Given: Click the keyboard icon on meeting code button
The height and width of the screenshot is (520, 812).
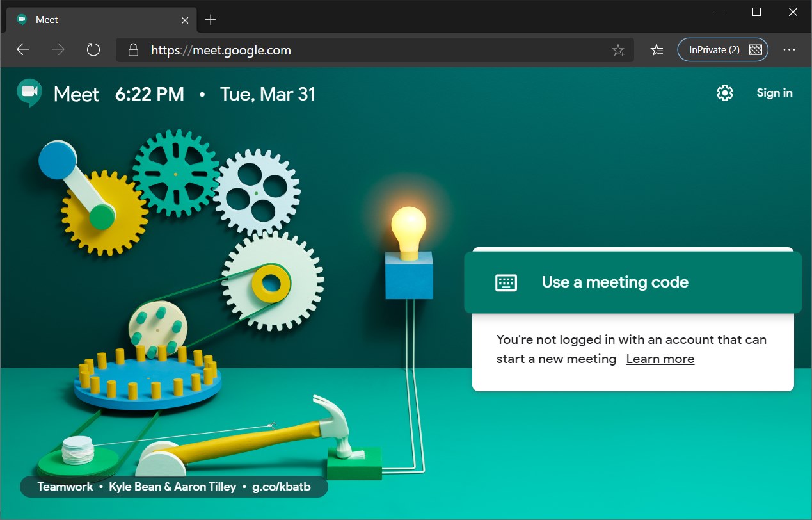Looking at the screenshot, I should 506,282.
